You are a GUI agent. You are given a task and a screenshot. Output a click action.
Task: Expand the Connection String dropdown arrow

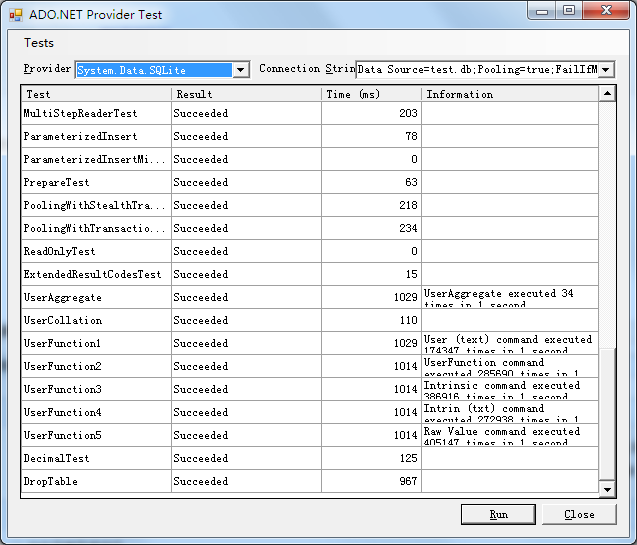[x=606, y=69]
